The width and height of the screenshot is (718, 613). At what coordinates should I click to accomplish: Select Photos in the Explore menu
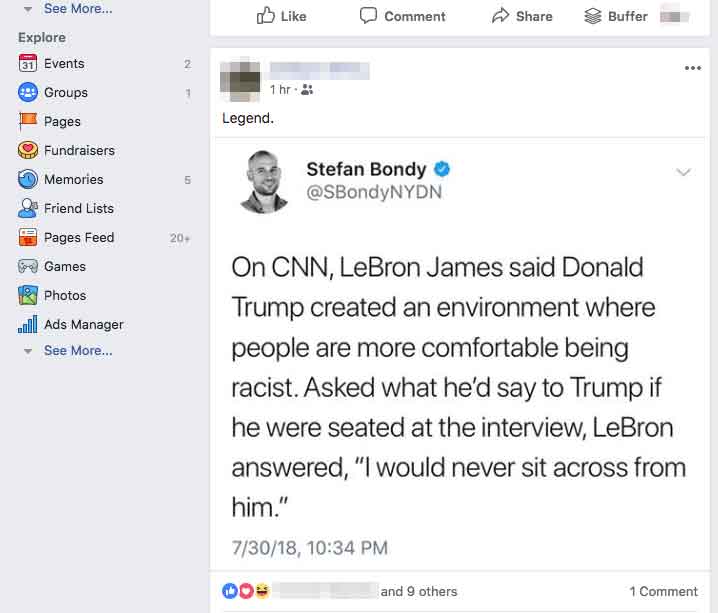(x=64, y=296)
